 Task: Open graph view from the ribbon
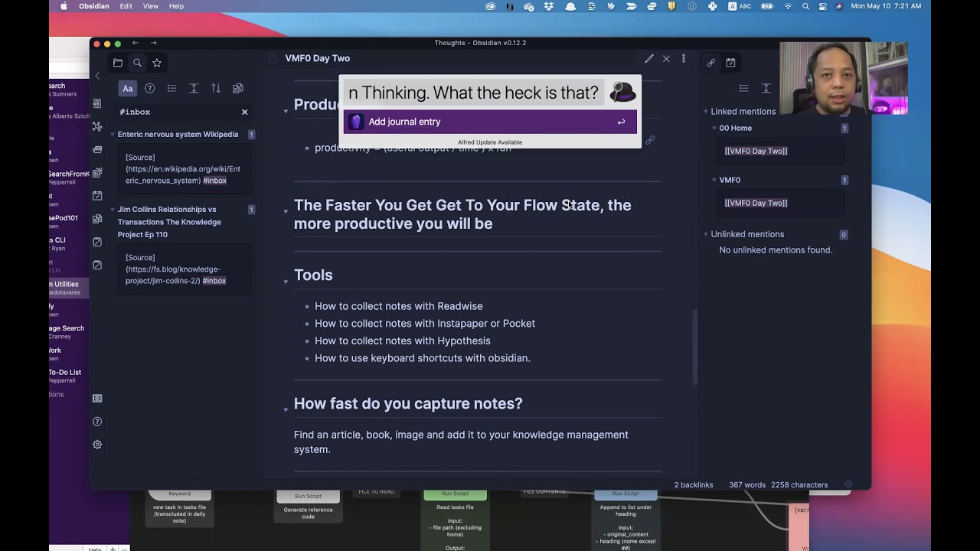[97, 126]
